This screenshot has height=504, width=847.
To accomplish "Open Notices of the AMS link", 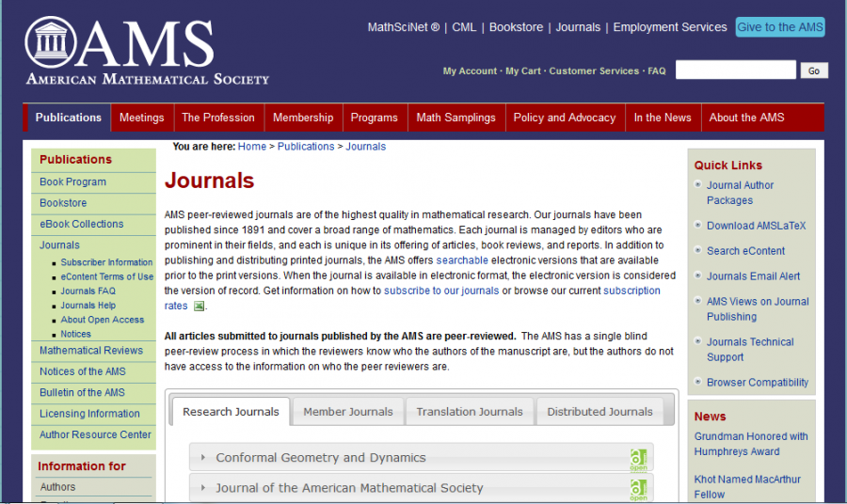I will click(83, 371).
